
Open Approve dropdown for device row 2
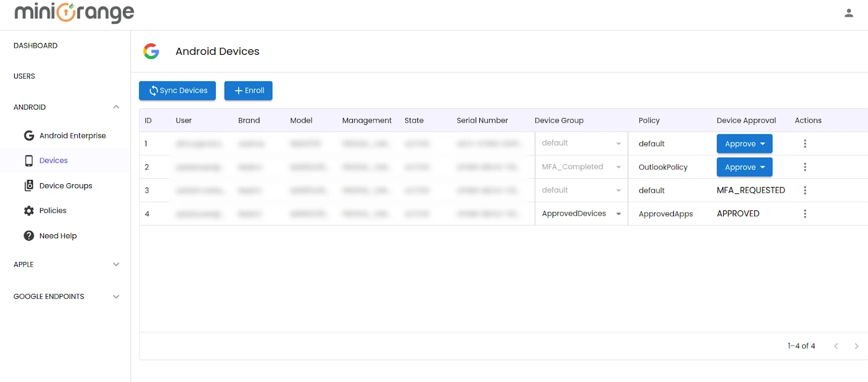[744, 167]
